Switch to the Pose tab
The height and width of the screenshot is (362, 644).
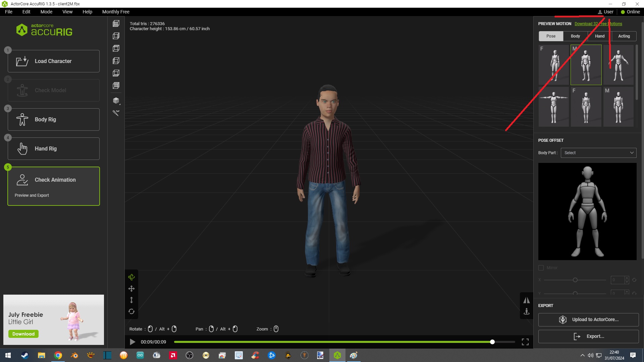click(551, 36)
